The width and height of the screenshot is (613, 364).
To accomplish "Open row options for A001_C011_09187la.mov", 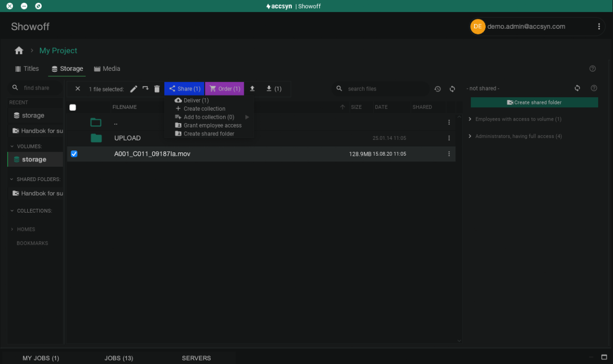I will [x=449, y=154].
